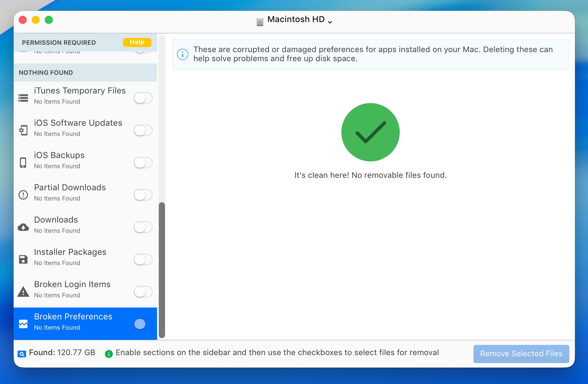Toggle the iTunes Temporary Files switch
Viewport: 588px width, 384px height.
143,98
